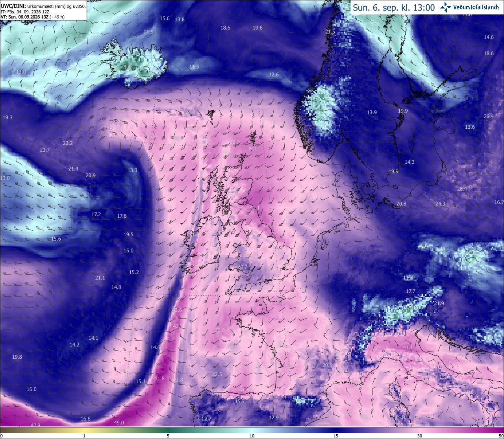Pick the 10 mm light blue on the legend
The image size is (504, 439).
click(252, 430)
